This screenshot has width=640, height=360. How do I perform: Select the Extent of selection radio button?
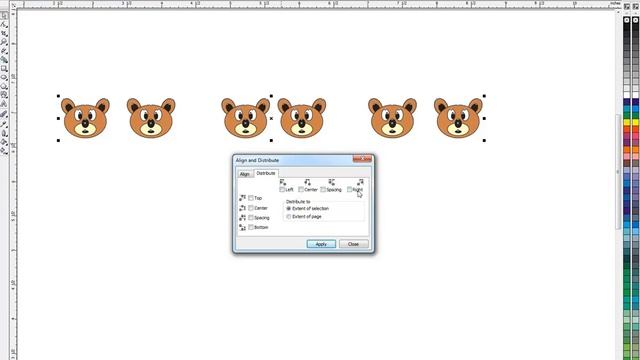tap(289, 209)
